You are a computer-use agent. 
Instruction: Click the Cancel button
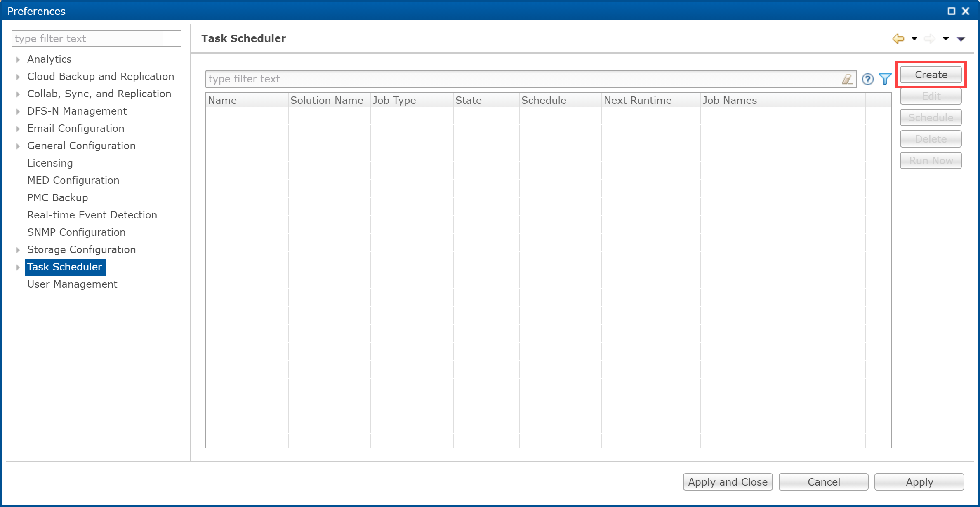(x=823, y=482)
